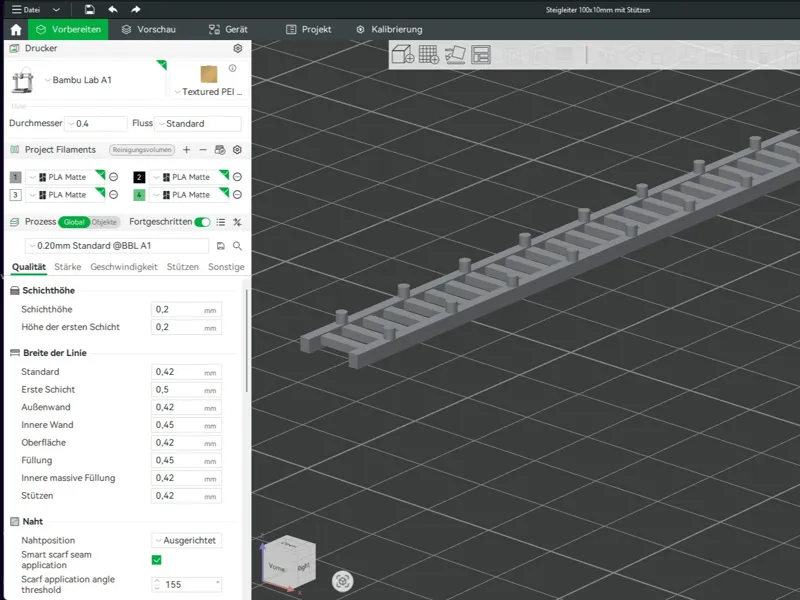
Task: Open the Geschwindigkeit settings tab
Action: click(x=124, y=267)
